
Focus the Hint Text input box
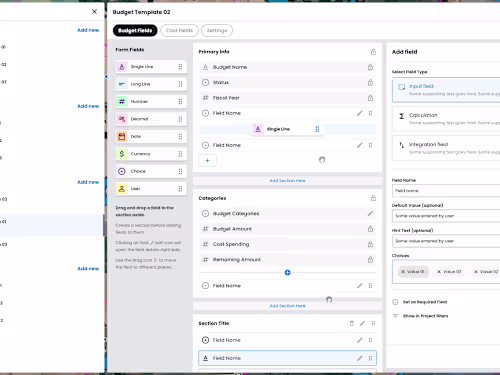coord(446,241)
